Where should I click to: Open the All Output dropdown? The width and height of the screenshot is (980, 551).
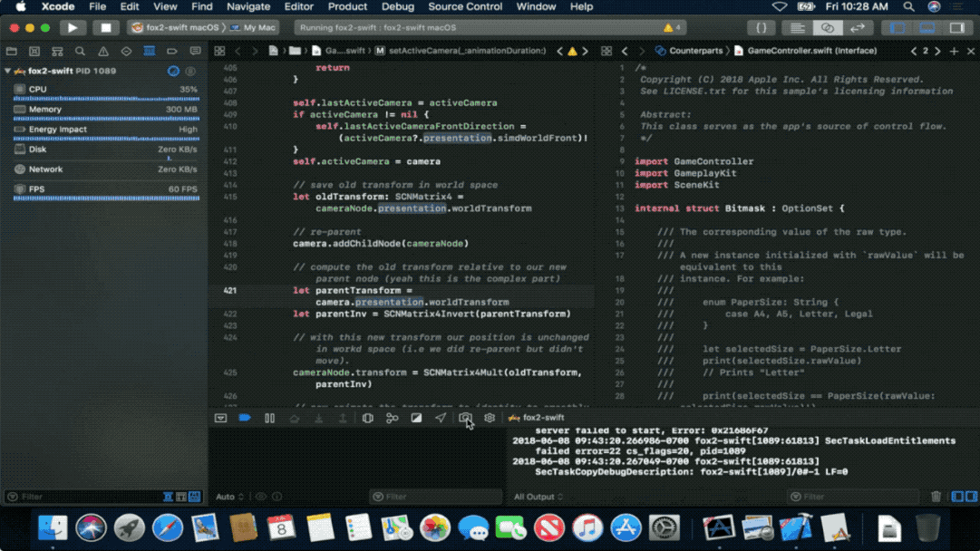click(x=539, y=497)
